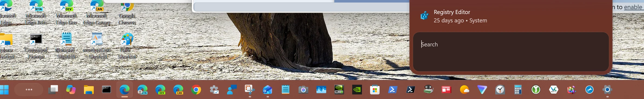Launch dark PowerShell 7 taskbar icon
The width and height of the screenshot is (644, 99).
(410, 90)
